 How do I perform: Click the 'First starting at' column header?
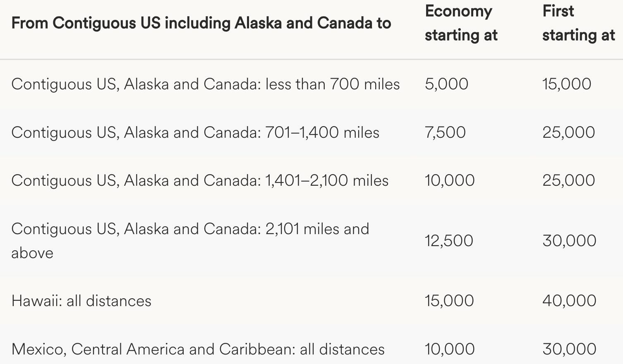578,23
